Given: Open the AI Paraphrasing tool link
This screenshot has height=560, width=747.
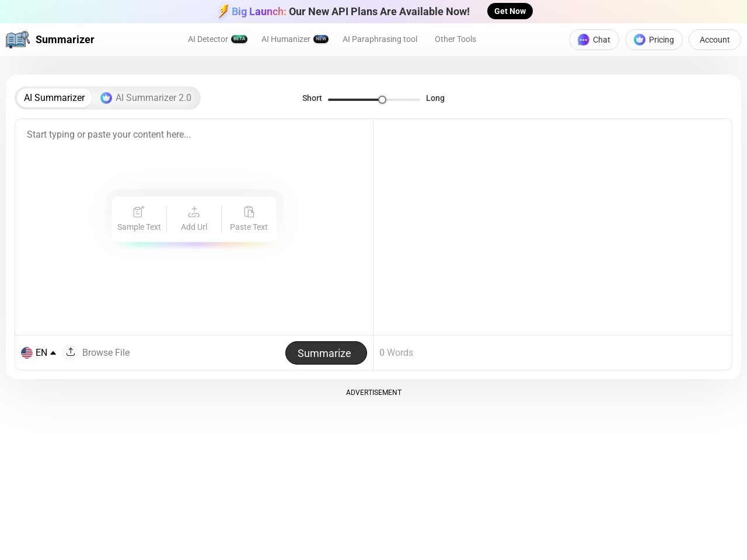Looking at the screenshot, I should pyautogui.click(x=380, y=39).
